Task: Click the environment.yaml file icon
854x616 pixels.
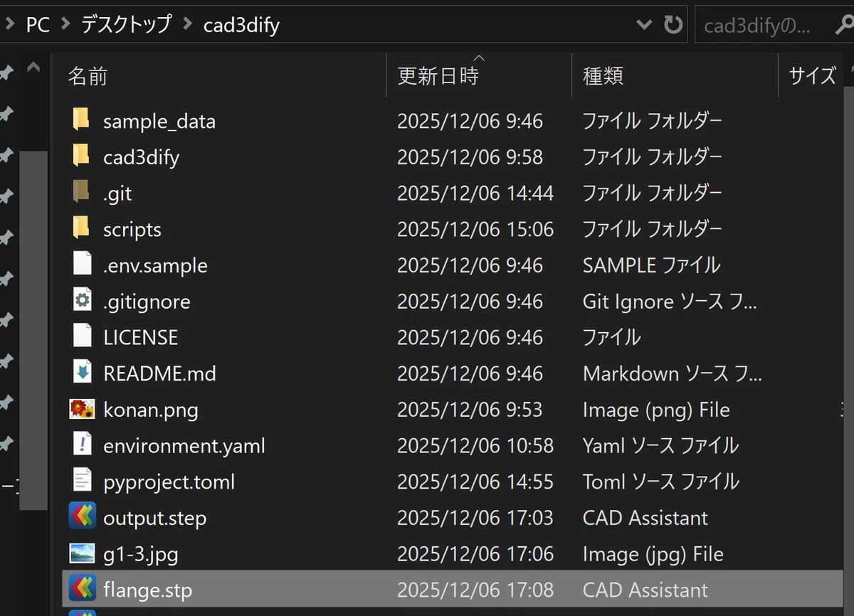Action: (x=83, y=445)
